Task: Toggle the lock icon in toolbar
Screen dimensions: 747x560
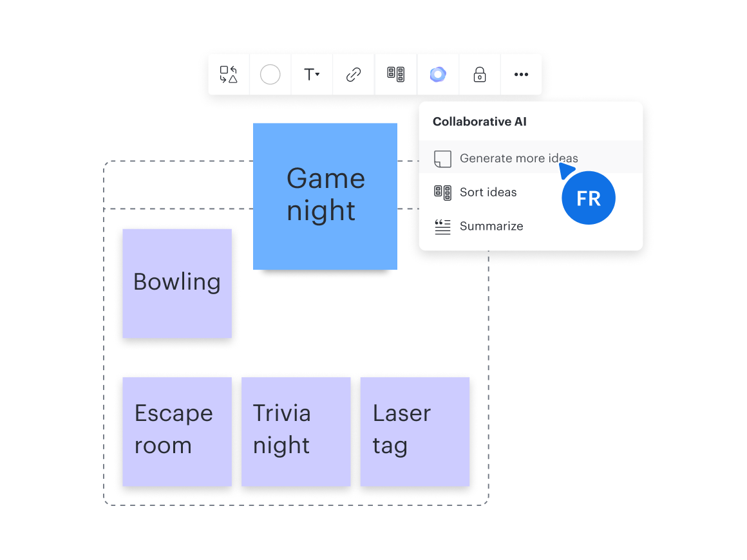Action: click(480, 75)
